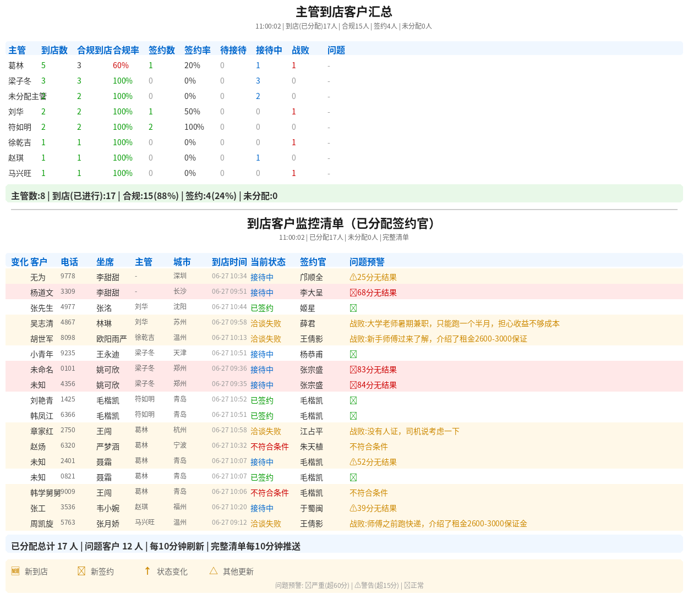Click 葛林's 60% compliance rate
The width and height of the screenshot is (688, 616).
point(121,65)
